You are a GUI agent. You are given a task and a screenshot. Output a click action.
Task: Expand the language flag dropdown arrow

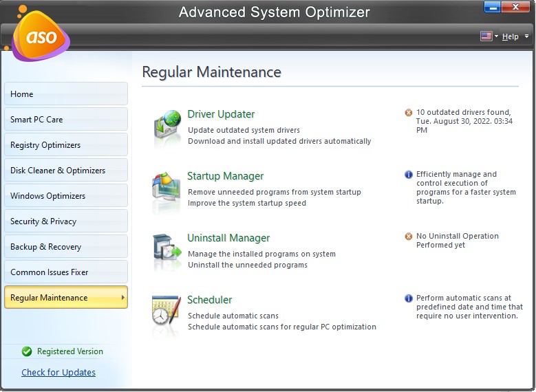pyautogui.click(x=496, y=36)
